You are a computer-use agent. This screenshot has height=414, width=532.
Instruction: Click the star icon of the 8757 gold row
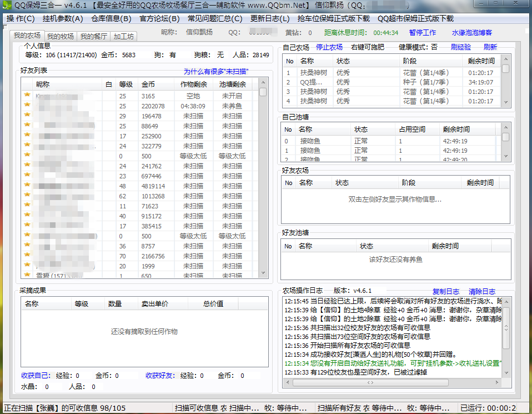[x=27, y=245]
